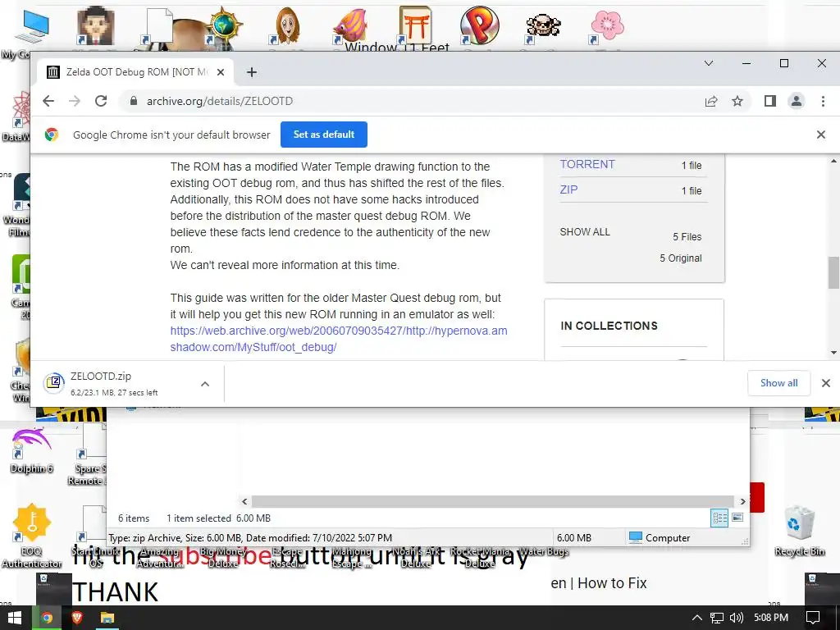Expand ZELOOTD.zip download options chevron
Viewport: 840px width, 630px height.
204,384
